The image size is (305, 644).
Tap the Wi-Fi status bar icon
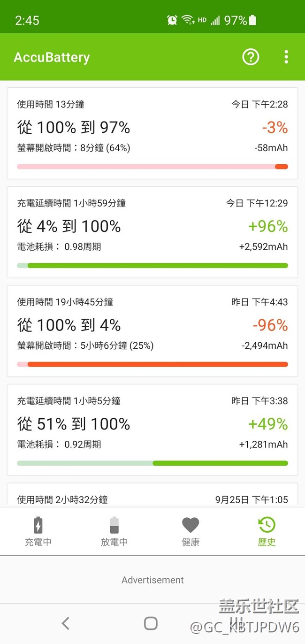[188, 20]
